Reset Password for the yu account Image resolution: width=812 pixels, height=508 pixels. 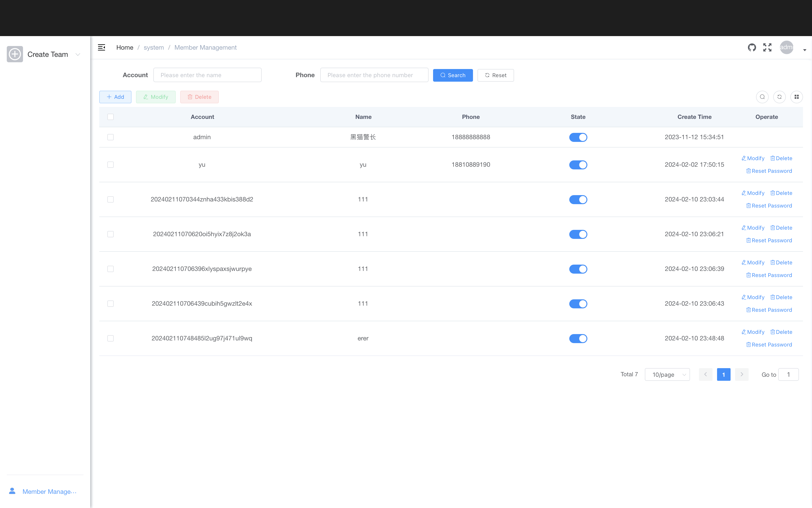point(769,171)
